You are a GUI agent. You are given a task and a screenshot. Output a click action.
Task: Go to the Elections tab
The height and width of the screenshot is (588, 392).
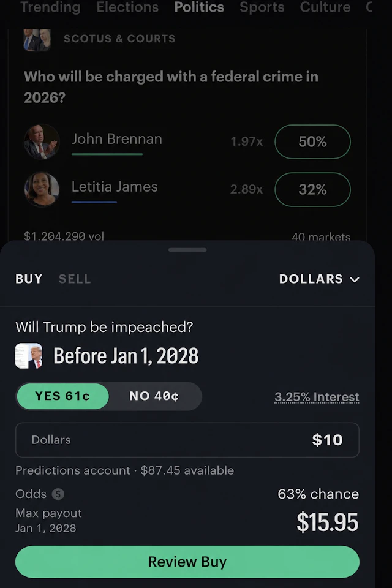pyautogui.click(x=127, y=7)
